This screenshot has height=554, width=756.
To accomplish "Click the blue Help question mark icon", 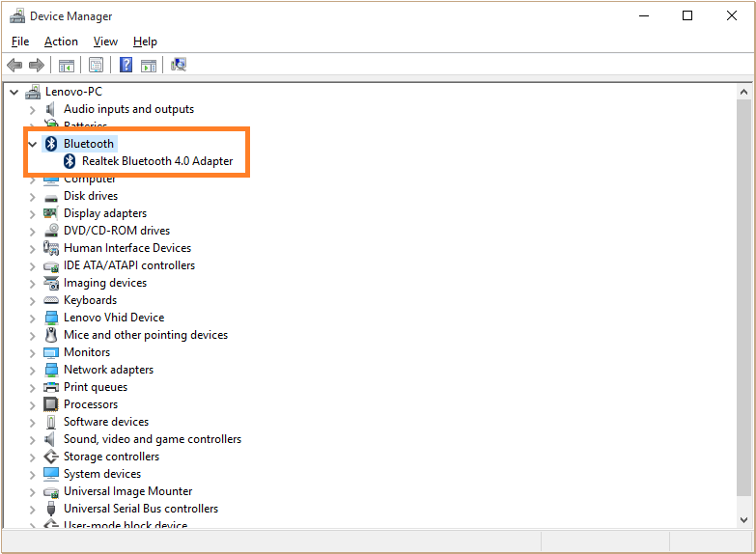I will [126, 65].
